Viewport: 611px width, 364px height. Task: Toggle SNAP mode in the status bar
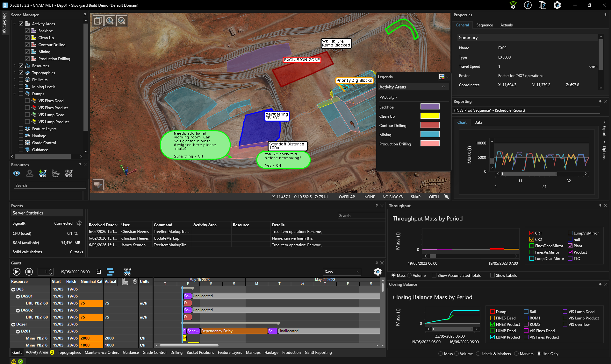point(415,197)
